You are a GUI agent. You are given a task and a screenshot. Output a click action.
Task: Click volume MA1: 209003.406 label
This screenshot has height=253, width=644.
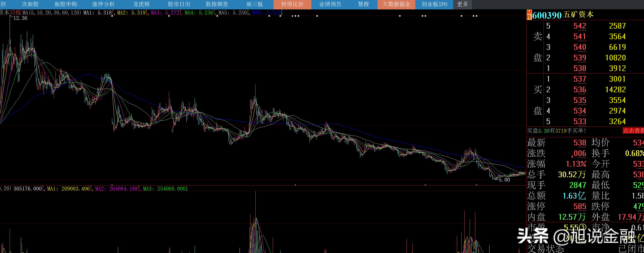[x=68, y=189]
